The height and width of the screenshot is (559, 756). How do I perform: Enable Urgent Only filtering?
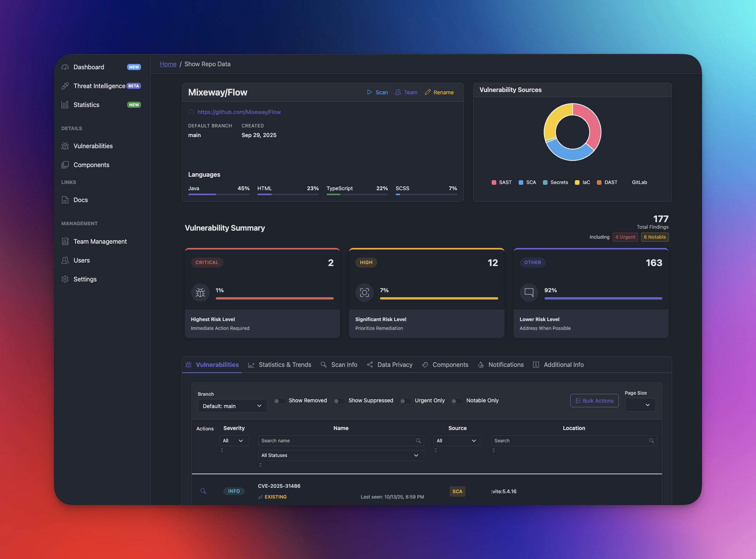[x=406, y=401]
